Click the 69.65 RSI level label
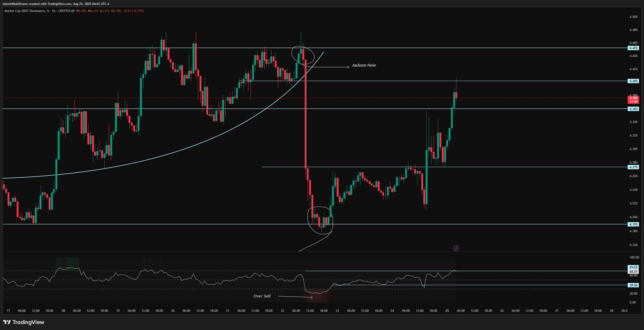 coord(633,267)
